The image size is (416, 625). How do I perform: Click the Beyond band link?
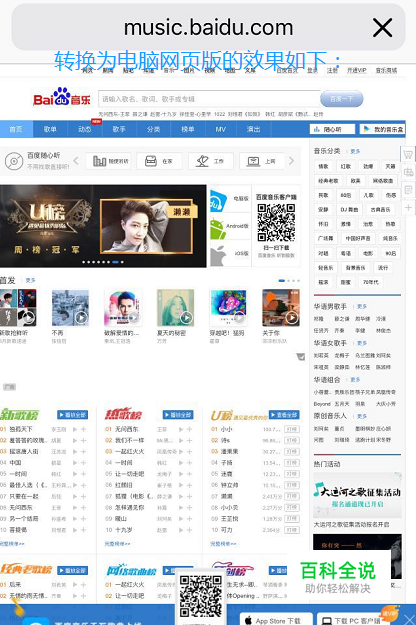pyautogui.click(x=322, y=404)
